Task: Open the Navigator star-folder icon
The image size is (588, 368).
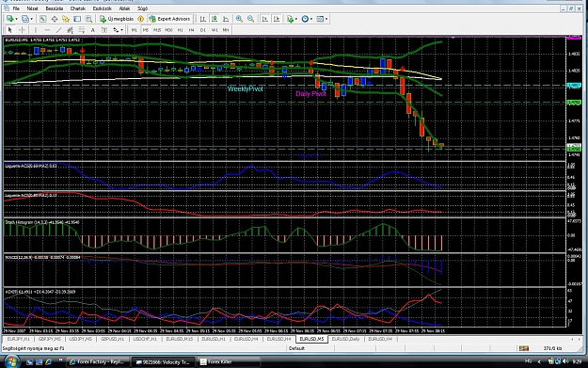Action: [66, 19]
